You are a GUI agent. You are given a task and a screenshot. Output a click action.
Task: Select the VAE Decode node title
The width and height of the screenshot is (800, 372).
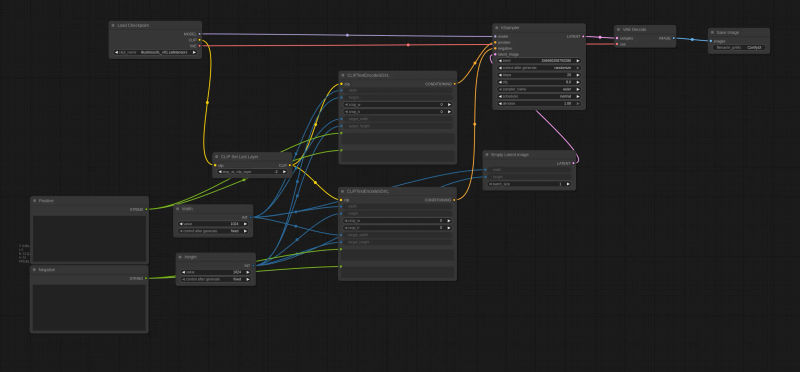(633, 30)
